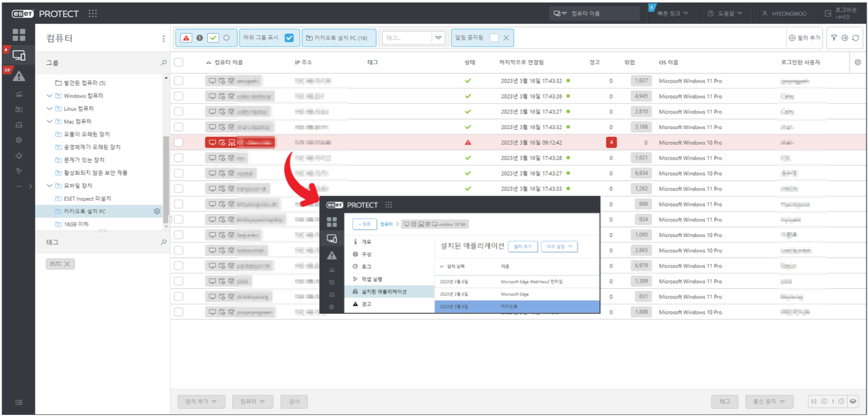Open the three-dot menu beside 컴퓨터 heading
Viewport: 868px width, 416px height.
tap(163, 38)
